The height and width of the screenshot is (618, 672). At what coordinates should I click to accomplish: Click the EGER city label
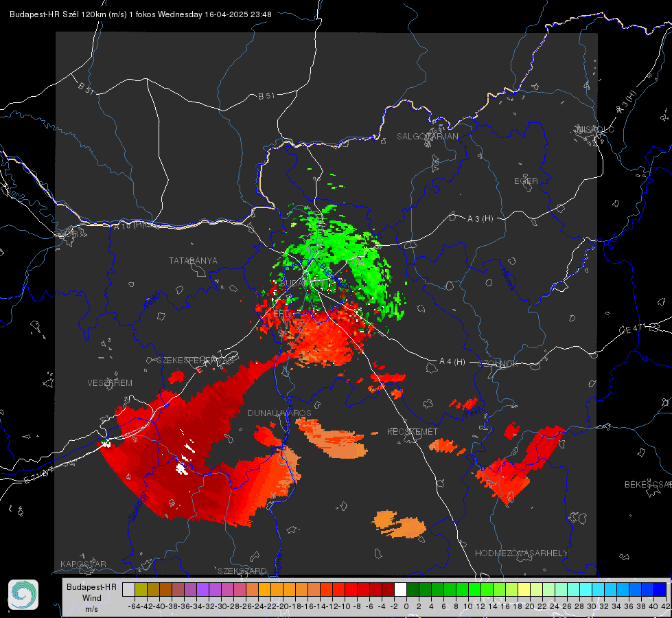pos(526,181)
